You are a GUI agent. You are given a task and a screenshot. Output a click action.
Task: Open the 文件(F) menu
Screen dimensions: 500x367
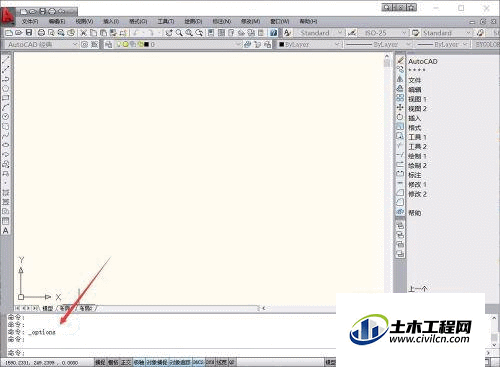pyautogui.click(x=30, y=21)
